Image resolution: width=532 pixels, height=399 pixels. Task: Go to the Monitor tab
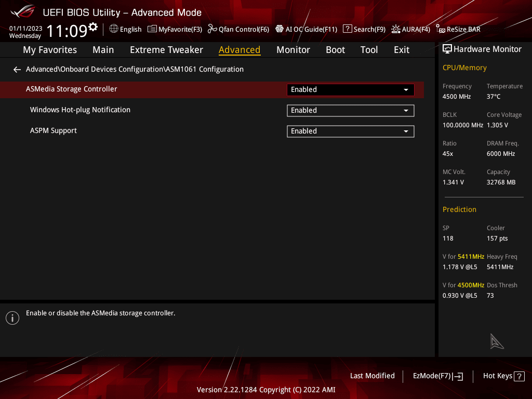293,50
